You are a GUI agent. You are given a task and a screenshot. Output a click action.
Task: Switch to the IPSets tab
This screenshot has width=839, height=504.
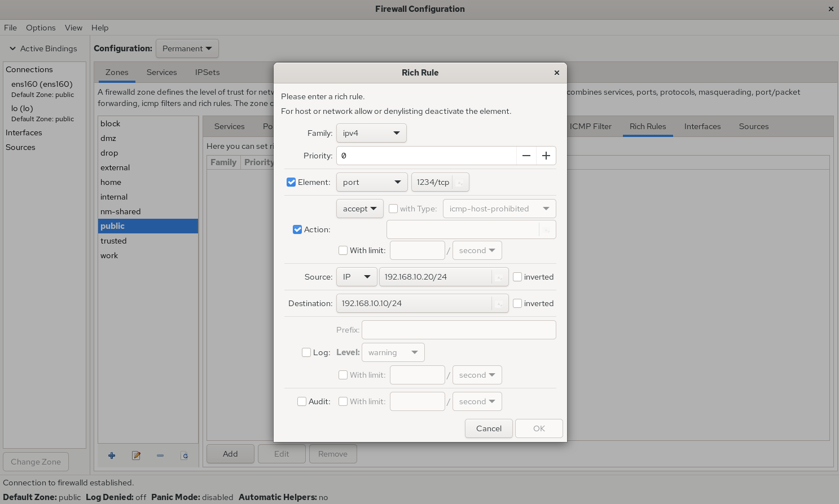tap(207, 72)
